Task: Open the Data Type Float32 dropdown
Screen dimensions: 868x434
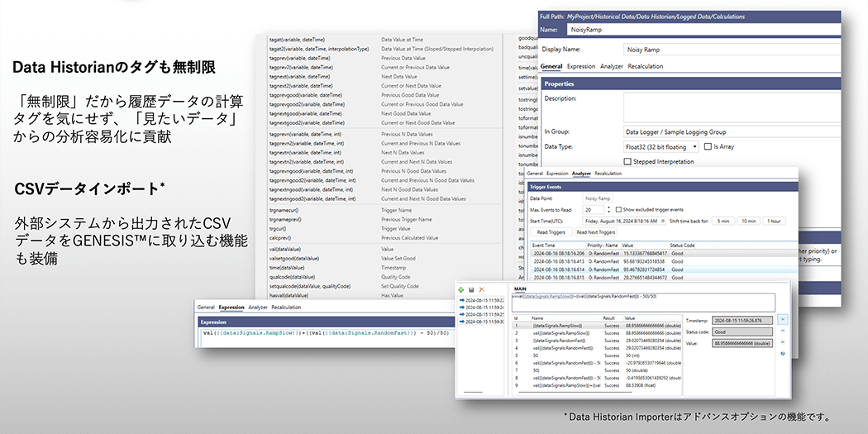Action: [x=694, y=146]
